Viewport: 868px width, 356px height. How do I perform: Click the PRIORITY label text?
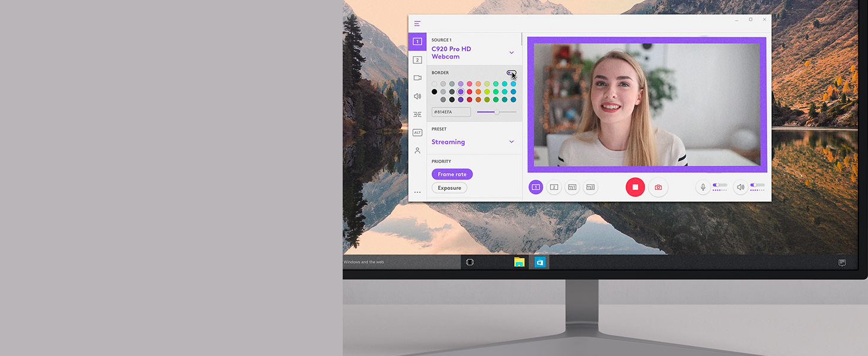(x=441, y=161)
